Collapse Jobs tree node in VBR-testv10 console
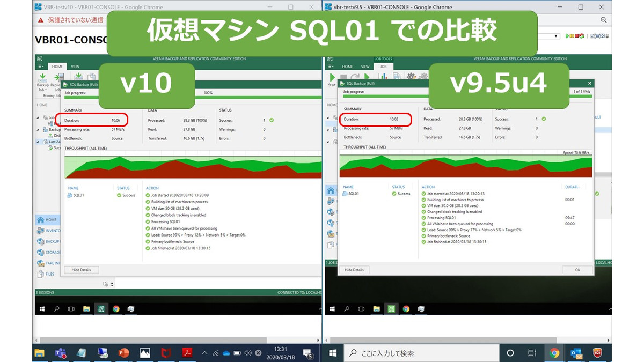The width and height of the screenshot is (644, 362). pos(38,117)
